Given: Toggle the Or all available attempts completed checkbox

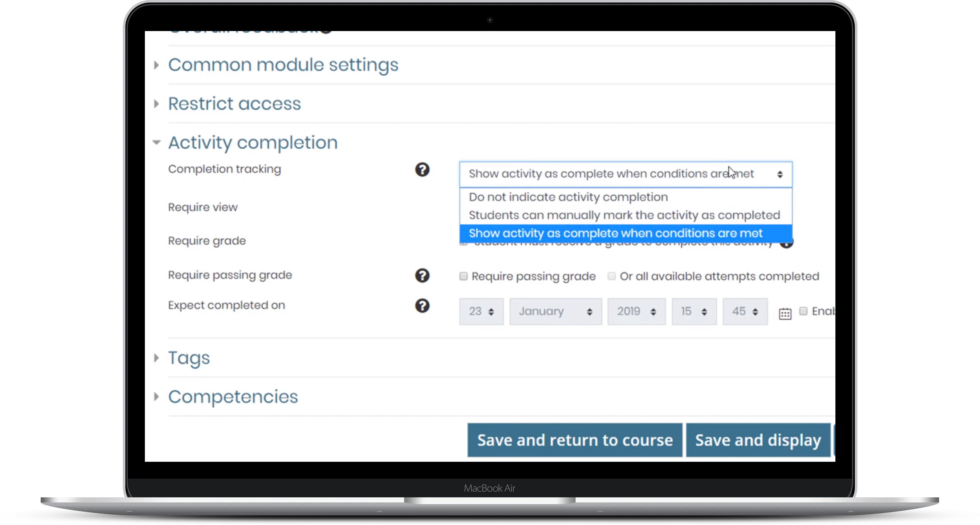Looking at the screenshot, I should [x=611, y=276].
